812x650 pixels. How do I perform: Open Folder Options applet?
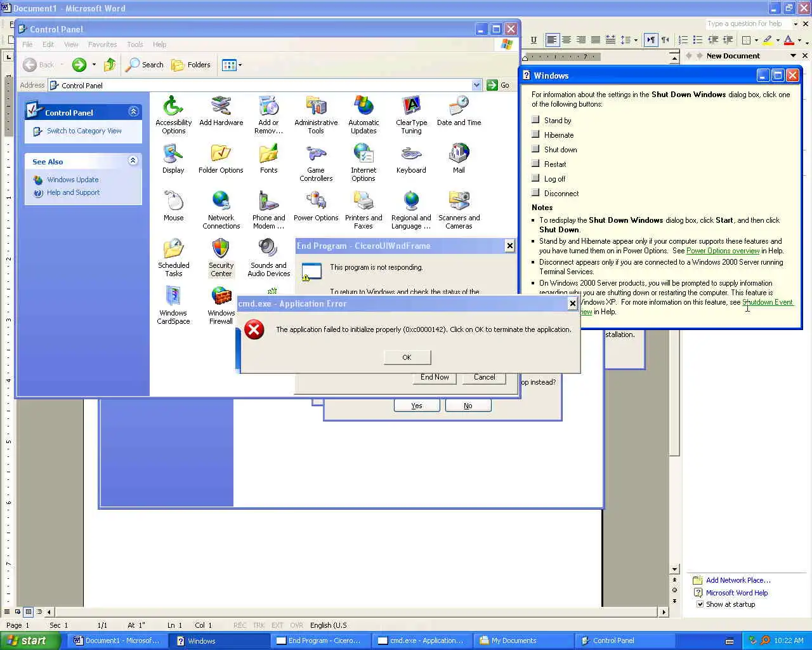pos(221,159)
